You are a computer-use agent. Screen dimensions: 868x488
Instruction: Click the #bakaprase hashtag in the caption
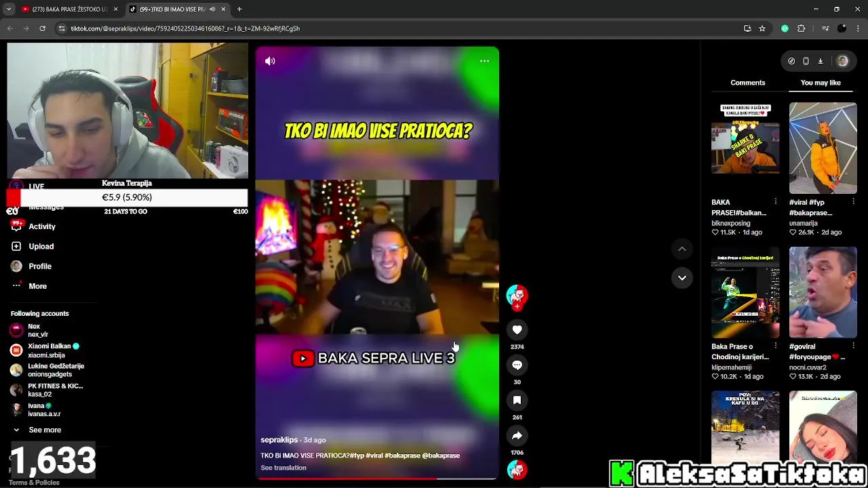(x=402, y=455)
